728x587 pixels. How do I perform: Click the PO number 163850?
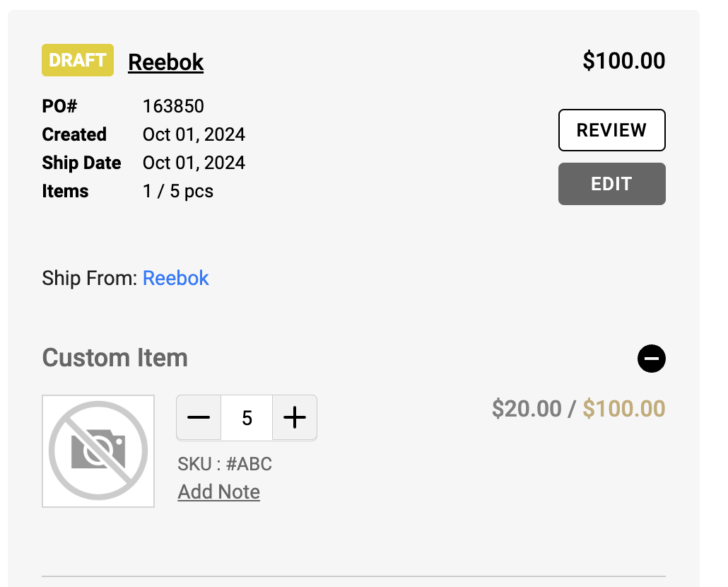coord(173,106)
